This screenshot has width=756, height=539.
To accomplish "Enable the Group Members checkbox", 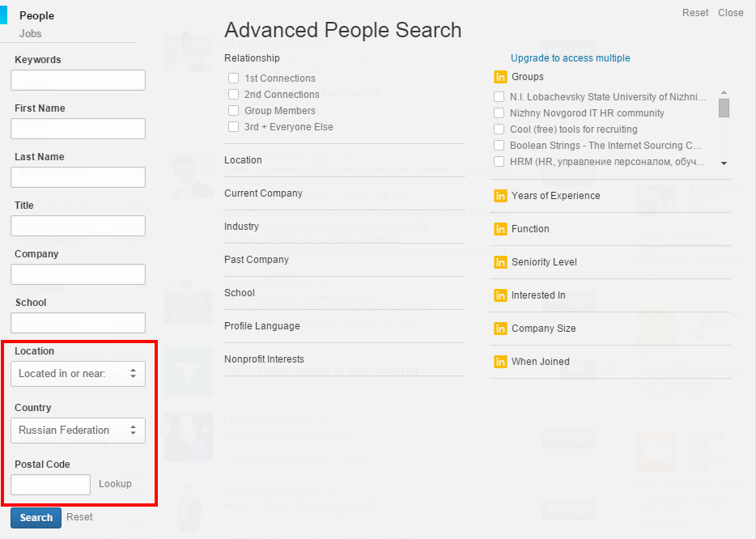I will tap(233, 110).
